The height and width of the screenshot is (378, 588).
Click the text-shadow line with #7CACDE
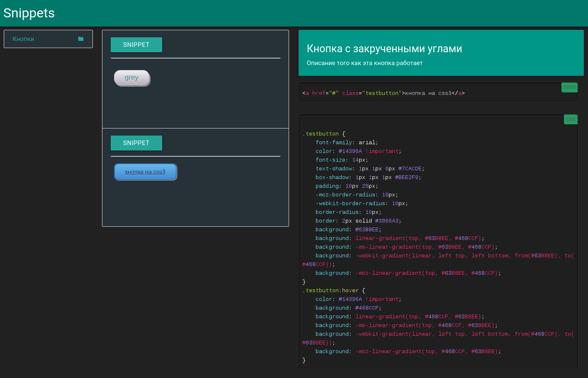coord(370,169)
